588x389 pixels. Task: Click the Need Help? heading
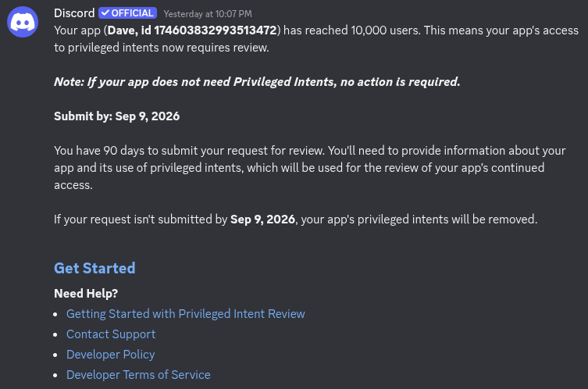tap(86, 294)
